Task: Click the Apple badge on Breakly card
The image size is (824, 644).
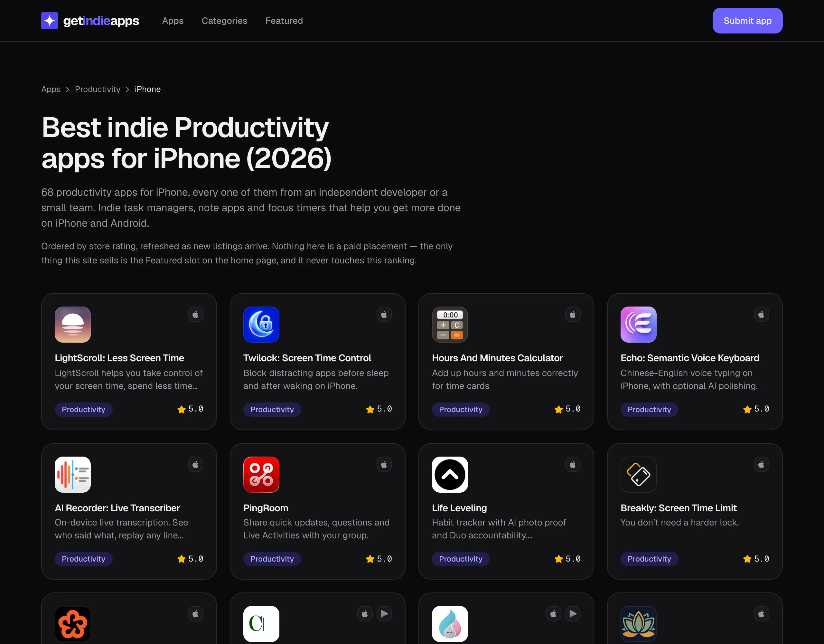Action: [x=761, y=465]
